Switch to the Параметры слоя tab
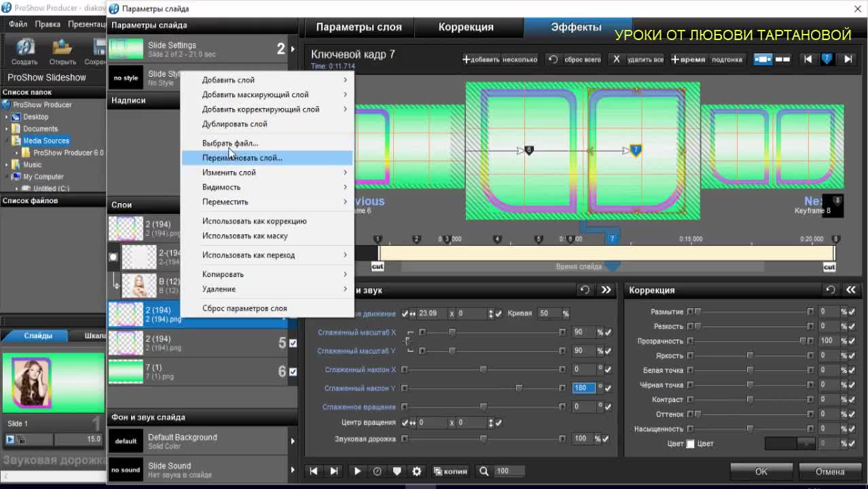The image size is (868, 489). tap(359, 27)
